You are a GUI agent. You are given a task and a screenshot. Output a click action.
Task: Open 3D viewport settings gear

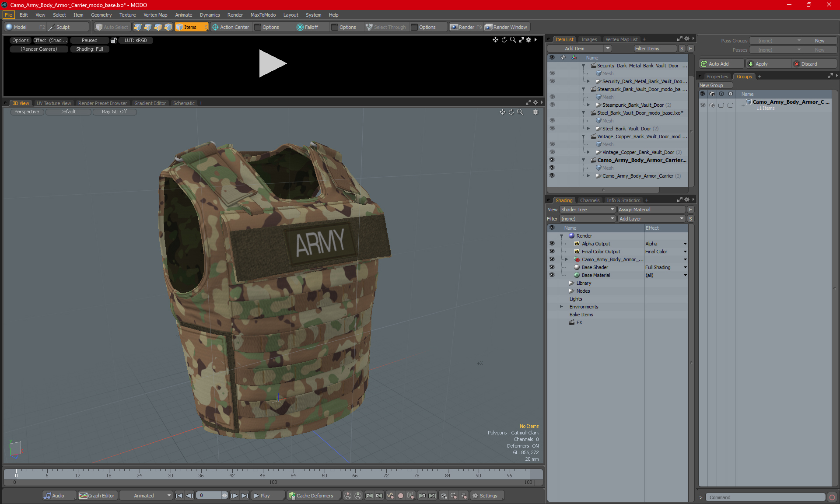point(535,112)
